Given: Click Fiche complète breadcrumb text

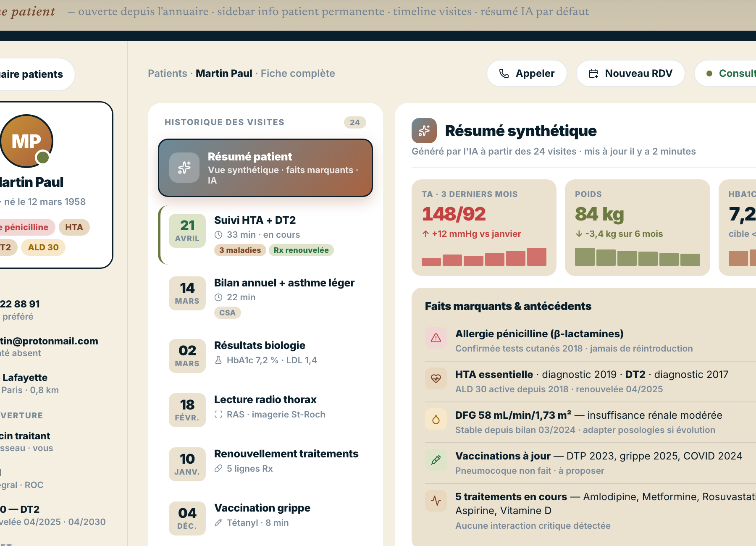Looking at the screenshot, I should [x=298, y=73].
